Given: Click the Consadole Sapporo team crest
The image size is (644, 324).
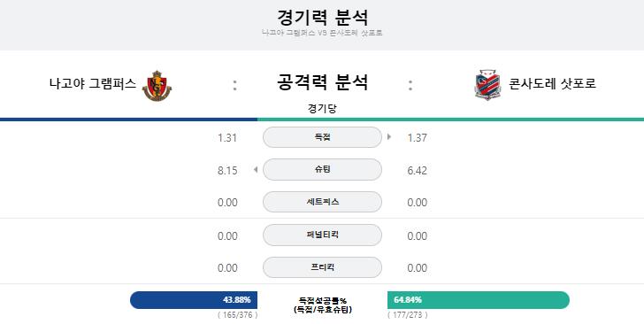Looking at the screenshot, I should click(487, 85).
